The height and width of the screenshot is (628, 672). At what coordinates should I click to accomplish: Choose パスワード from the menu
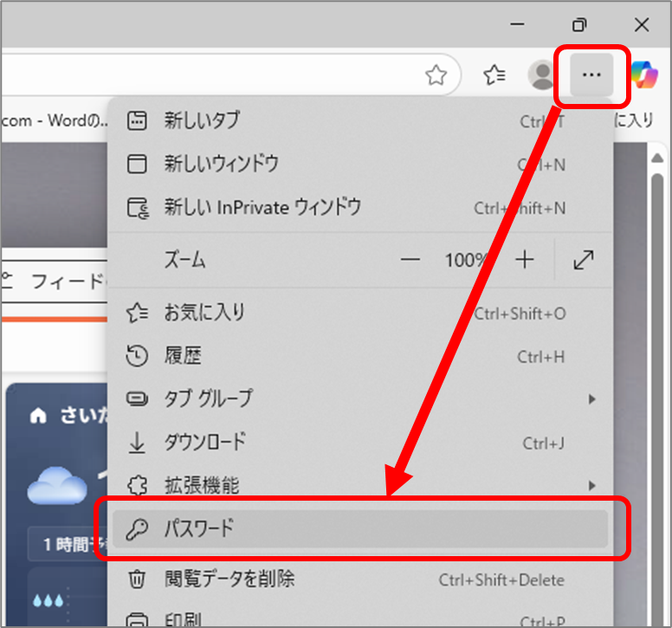[360, 528]
